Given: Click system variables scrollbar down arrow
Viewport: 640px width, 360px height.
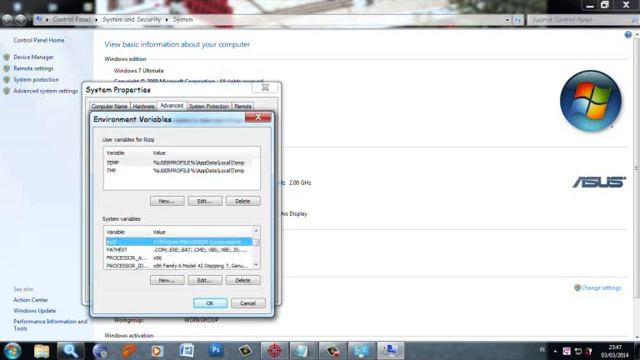Looking at the screenshot, I should point(256,265).
